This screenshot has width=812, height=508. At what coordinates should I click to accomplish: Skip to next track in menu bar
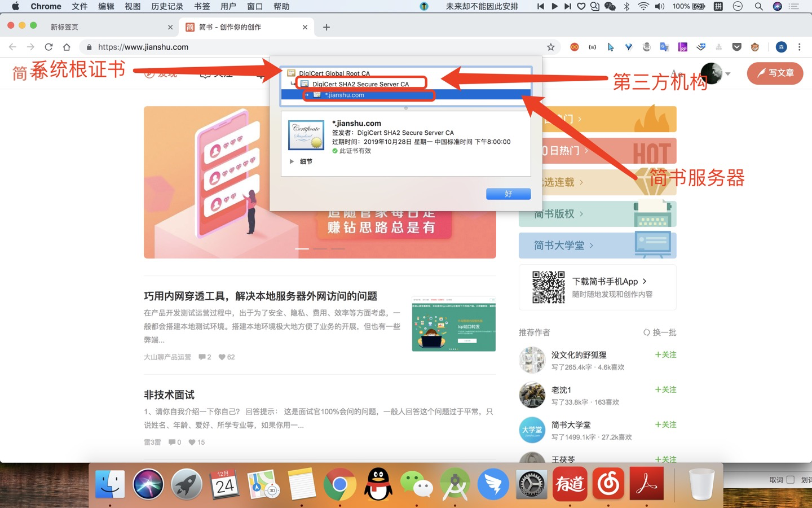click(x=568, y=6)
